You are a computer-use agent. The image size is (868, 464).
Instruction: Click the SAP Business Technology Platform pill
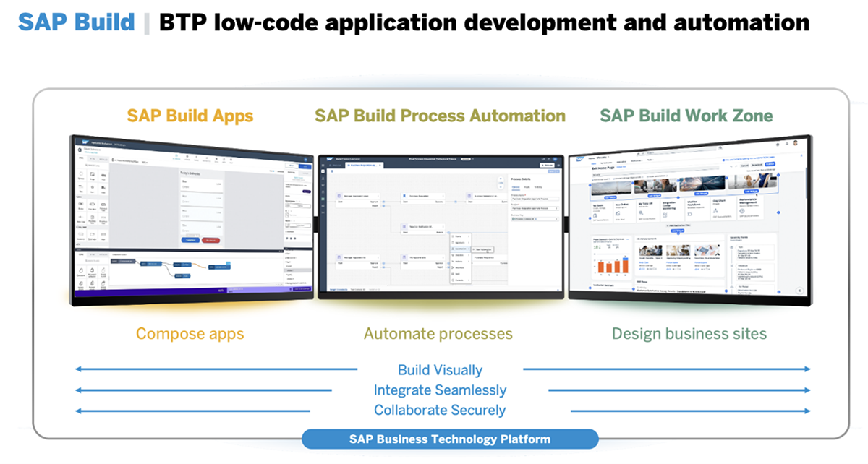pos(450,439)
